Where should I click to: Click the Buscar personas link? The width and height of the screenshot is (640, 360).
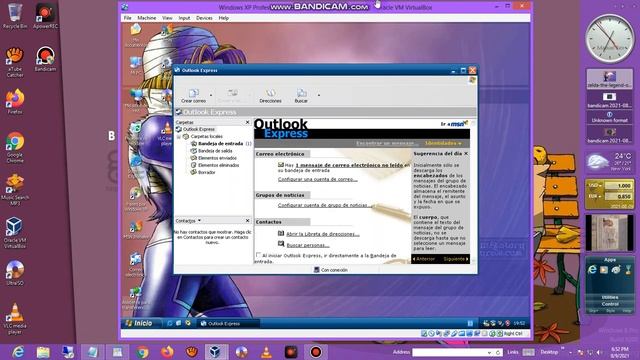pyautogui.click(x=308, y=245)
